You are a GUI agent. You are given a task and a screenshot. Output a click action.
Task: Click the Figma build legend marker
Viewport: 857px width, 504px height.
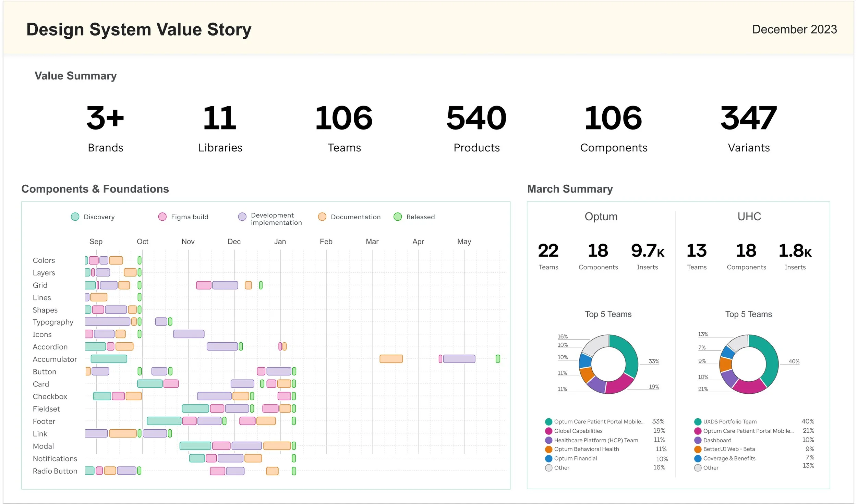coord(162,217)
